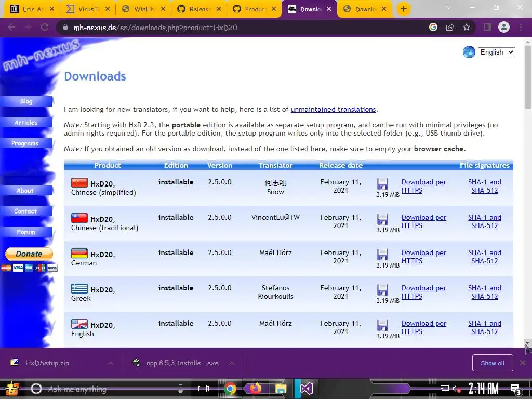This screenshot has width=532, height=399.
Task: Open the unmaintained translations link
Action: coord(333,109)
